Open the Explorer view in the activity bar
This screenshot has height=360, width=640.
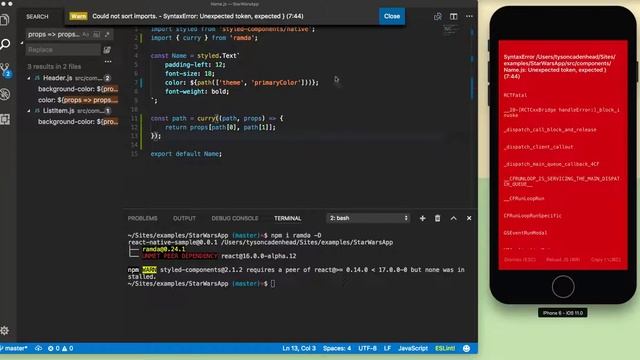coord(5,19)
